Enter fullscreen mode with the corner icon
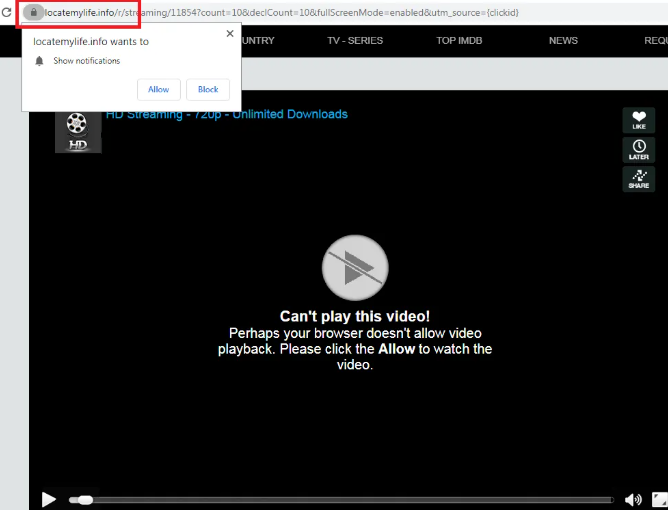 (659, 499)
